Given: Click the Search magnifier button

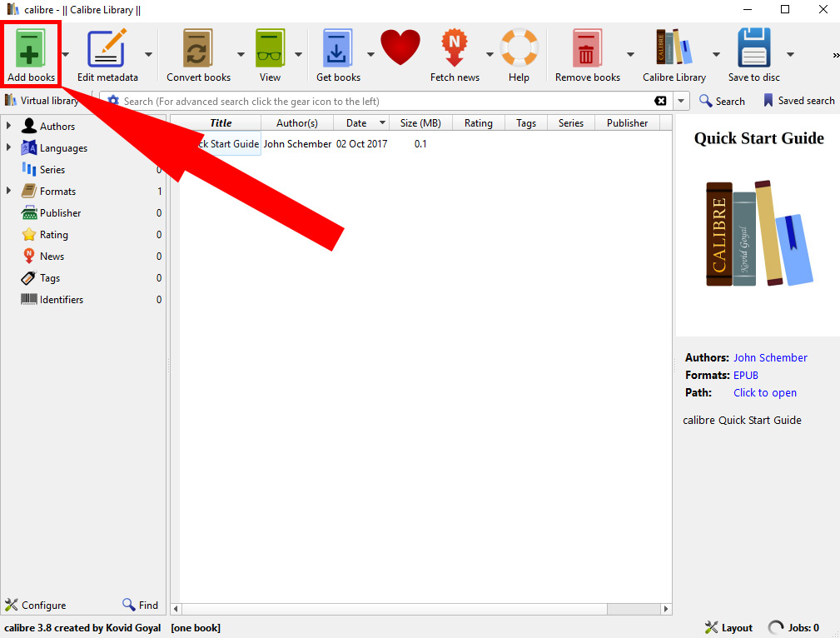Looking at the screenshot, I should coord(722,101).
